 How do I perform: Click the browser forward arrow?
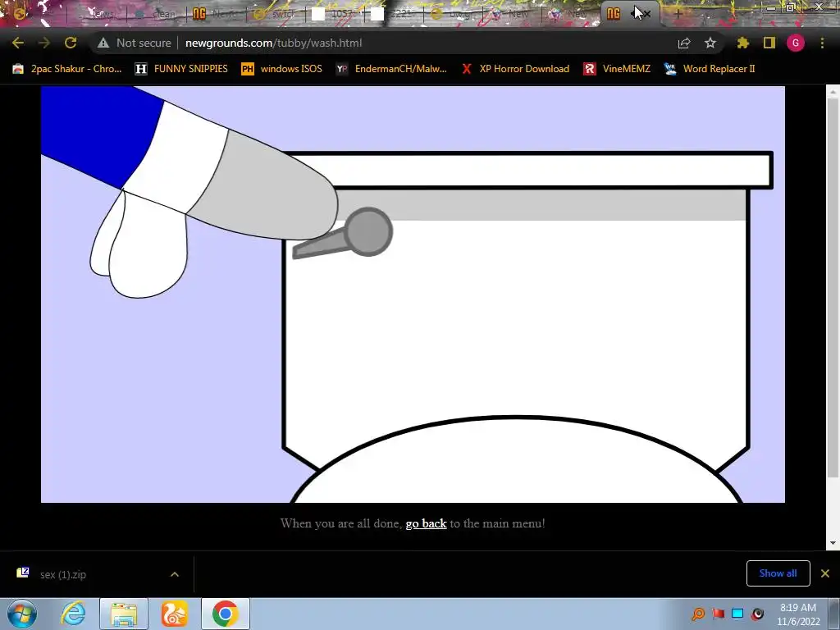pos(44,43)
